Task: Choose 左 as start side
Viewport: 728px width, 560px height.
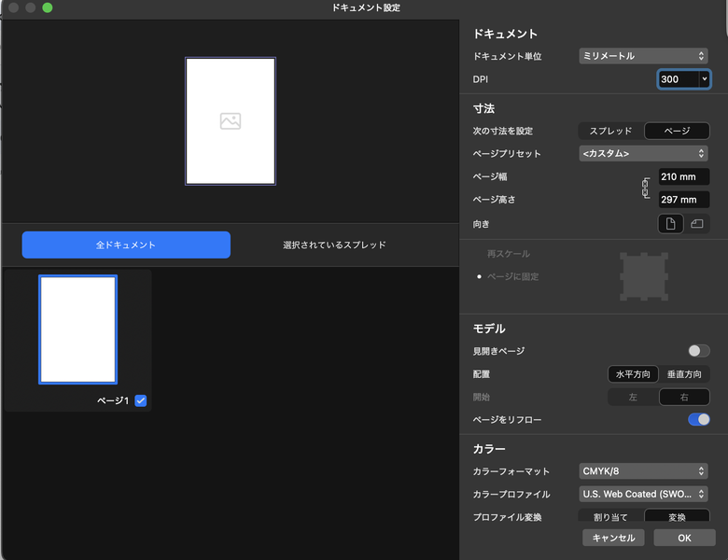Action: 633,397
